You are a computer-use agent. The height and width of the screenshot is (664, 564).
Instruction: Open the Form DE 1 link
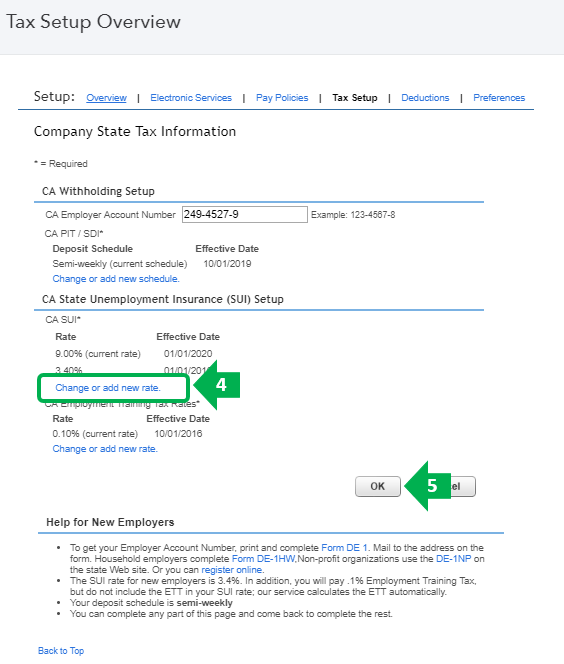click(x=344, y=548)
